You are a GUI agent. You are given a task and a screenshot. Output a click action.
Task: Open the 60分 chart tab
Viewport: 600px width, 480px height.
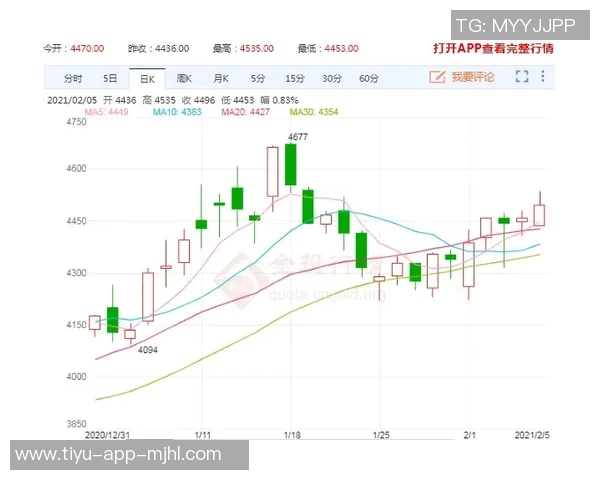pos(369,78)
